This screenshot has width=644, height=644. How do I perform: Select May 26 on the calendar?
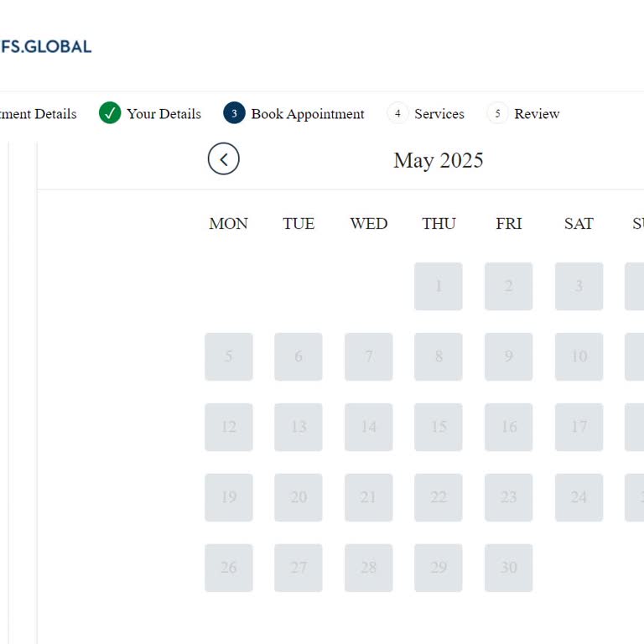click(x=229, y=568)
